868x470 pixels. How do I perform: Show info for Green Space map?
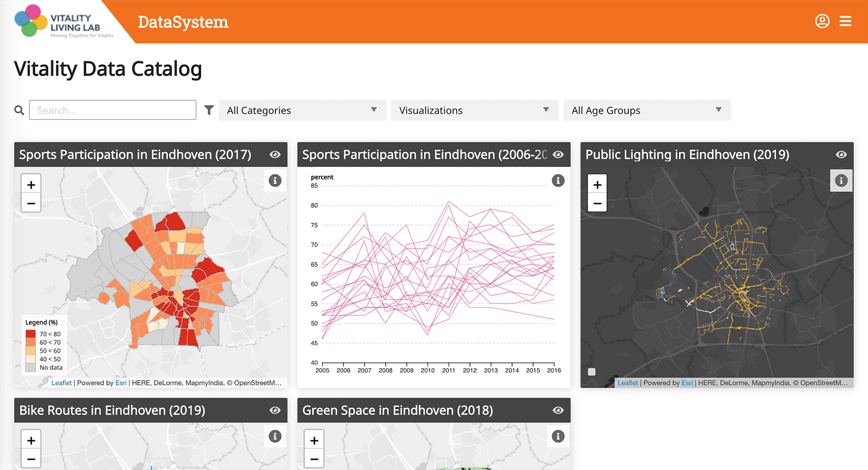tap(558, 436)
